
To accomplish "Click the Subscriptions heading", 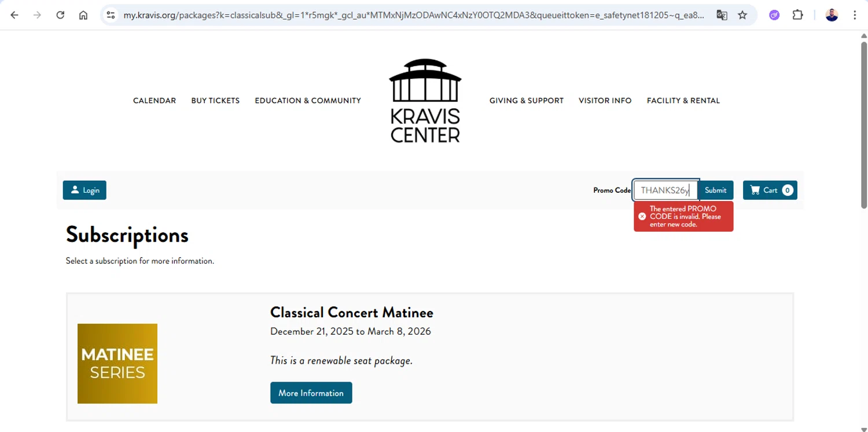I will point(127,235).
